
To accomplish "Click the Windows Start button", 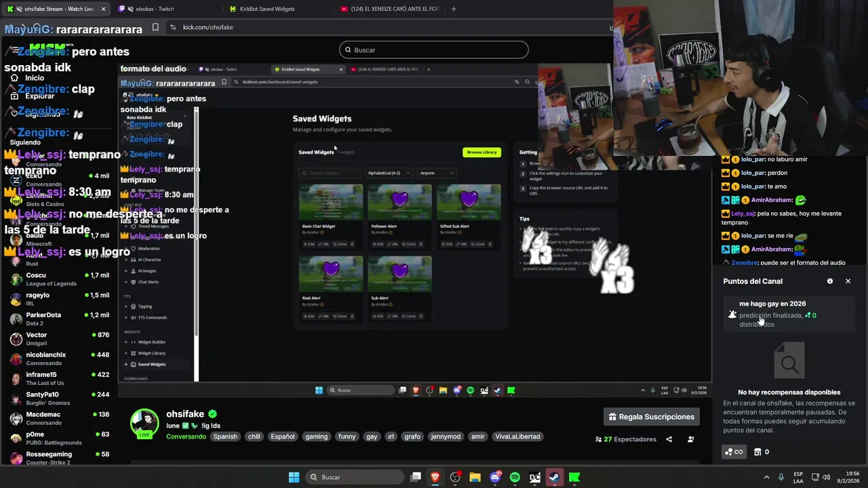I will point(294,477).
